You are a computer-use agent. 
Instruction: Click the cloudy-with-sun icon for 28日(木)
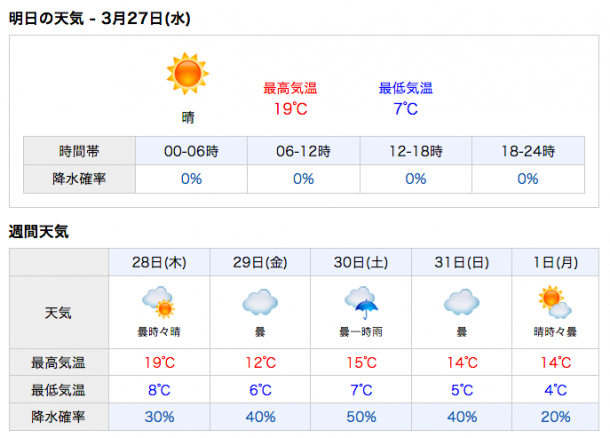(159, 303)
